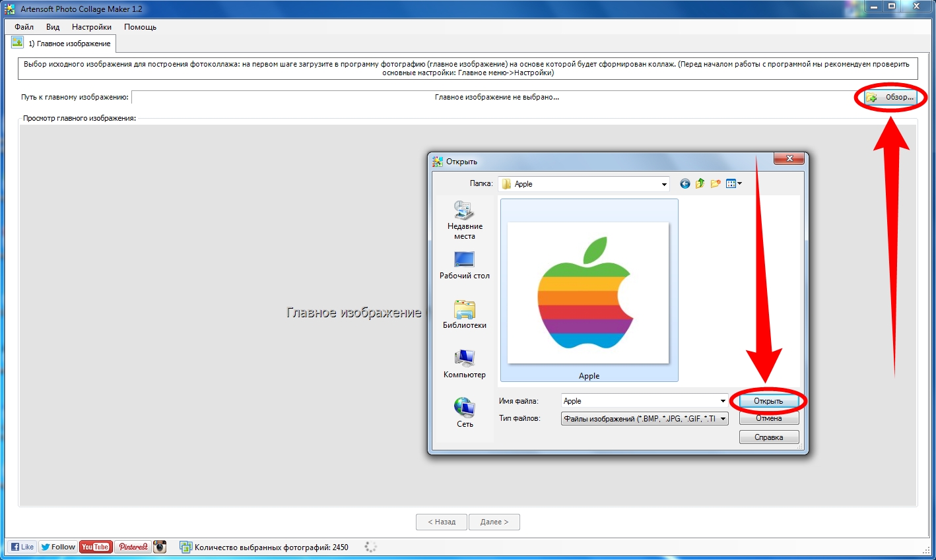Open the Instagram camera icon
936x560 pixels.
coord(160,547)
